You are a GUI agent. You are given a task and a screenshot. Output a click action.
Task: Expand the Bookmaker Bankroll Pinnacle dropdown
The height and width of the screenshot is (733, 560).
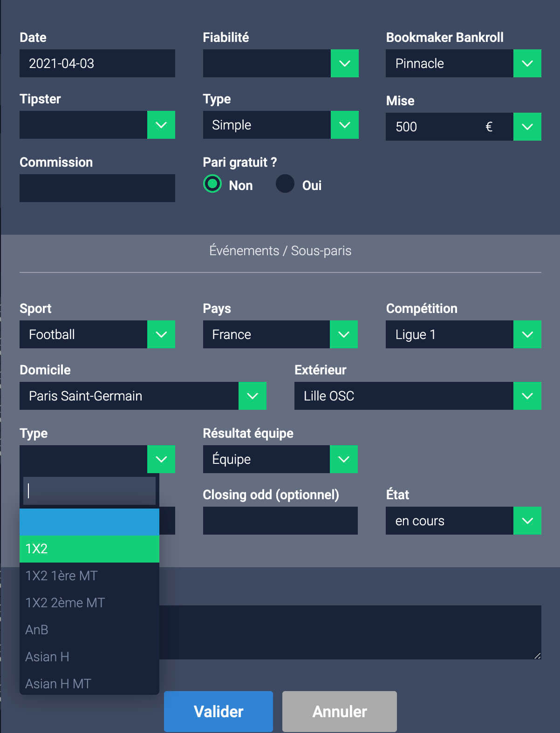pyautogui.click(x=527, y=63)
